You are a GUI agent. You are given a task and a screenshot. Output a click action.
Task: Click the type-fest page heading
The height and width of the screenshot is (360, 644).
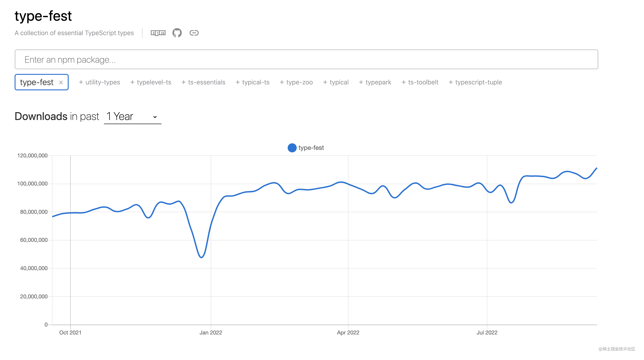click(x=43, y=16)
